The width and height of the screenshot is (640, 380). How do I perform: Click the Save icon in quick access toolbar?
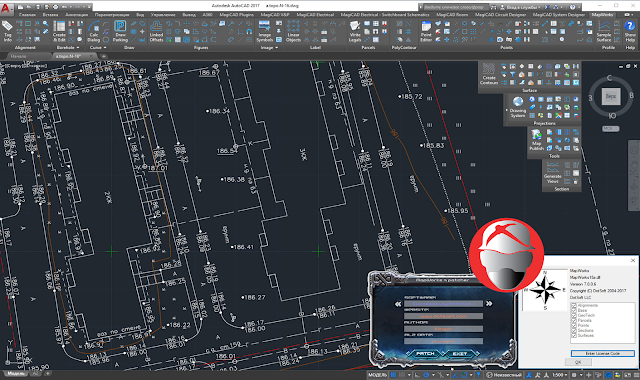(x=38, y=7)
